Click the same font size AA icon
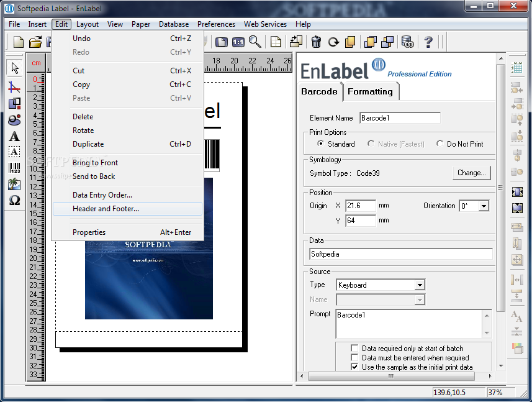Viewport: 532px width, 402px height. pyautogui.click(x=516, y=316)
